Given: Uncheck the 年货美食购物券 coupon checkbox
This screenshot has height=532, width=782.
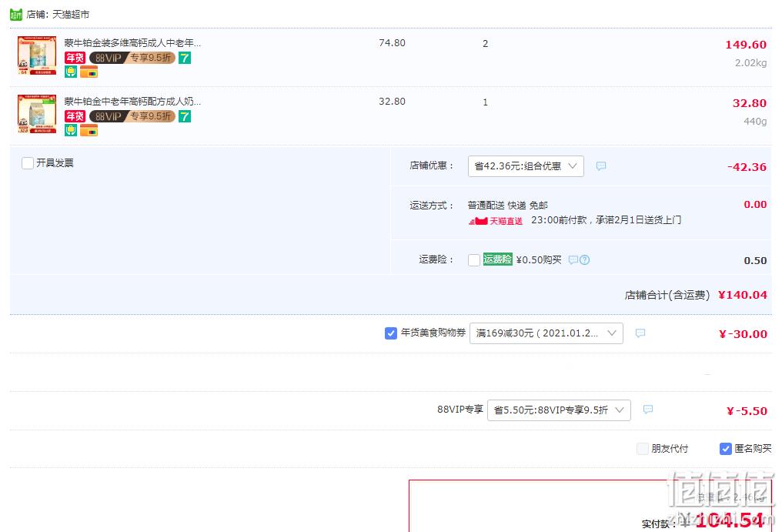Looking at the screenshot, I should point(391,333).
